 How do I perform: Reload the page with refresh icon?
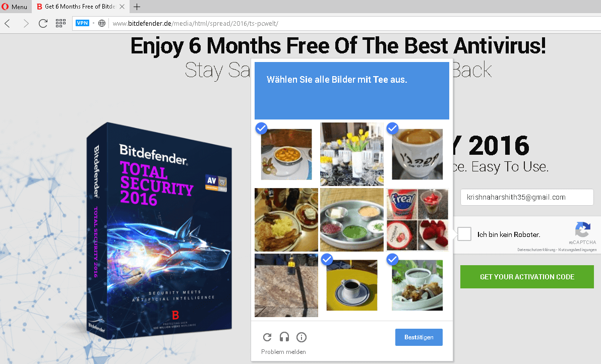coord(43,23)
